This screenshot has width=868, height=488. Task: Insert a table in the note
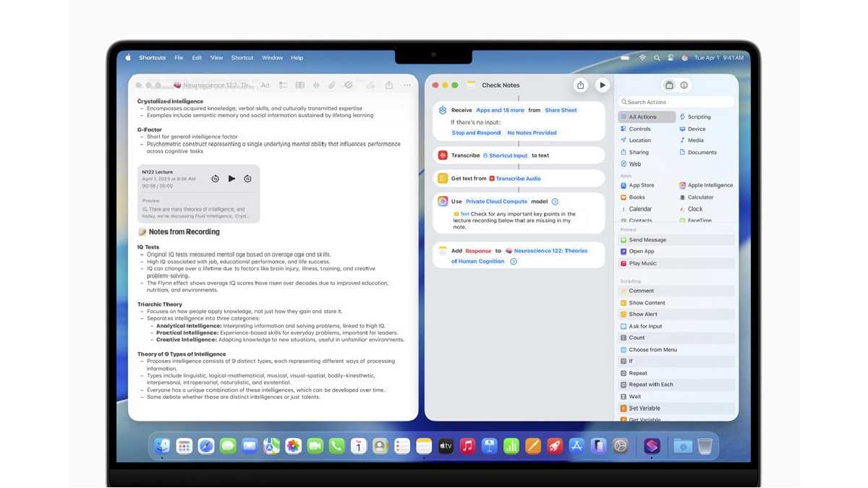coord(299,85)
